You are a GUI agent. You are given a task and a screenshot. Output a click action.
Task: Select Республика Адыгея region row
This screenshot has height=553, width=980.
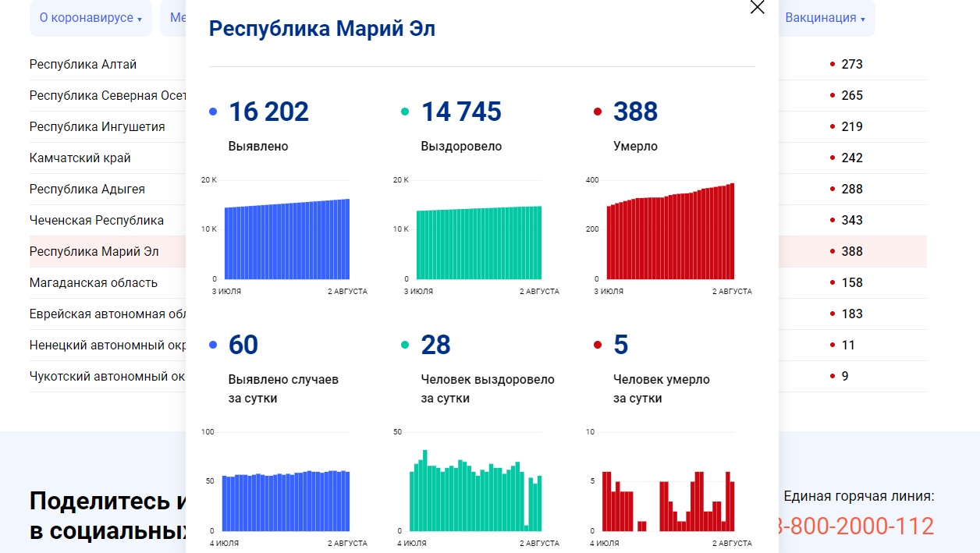click(x=87, y=189)
